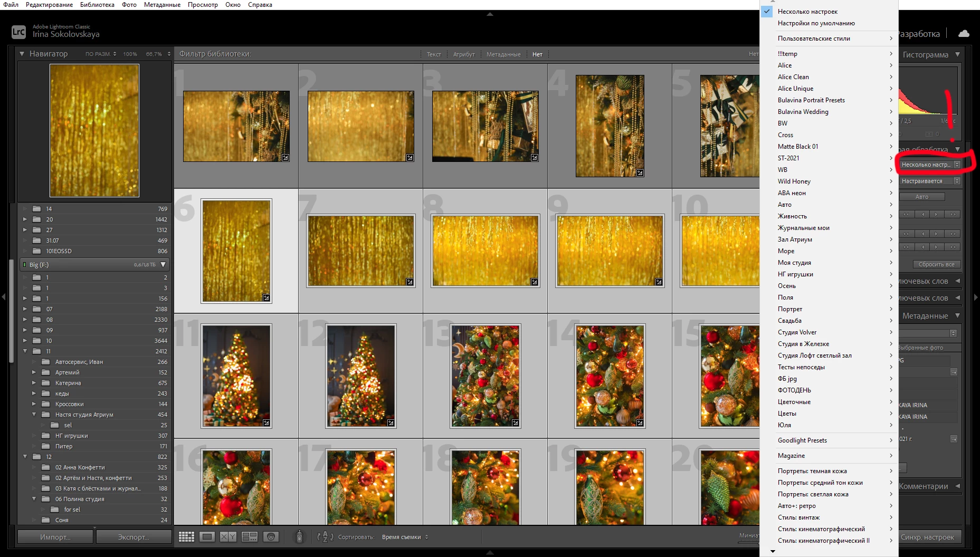Click the develop badge on thumbnail 6
Viewport: 980px width, 557px height.
267,298
